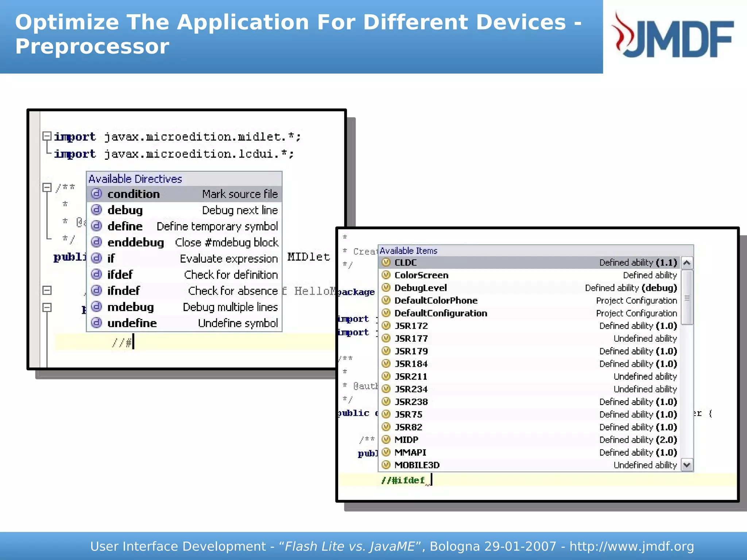Select the condition directive name

click(133, 194)
